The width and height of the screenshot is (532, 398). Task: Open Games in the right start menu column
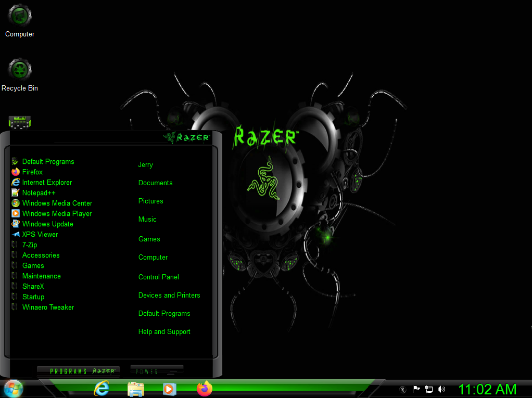point(149,239)
